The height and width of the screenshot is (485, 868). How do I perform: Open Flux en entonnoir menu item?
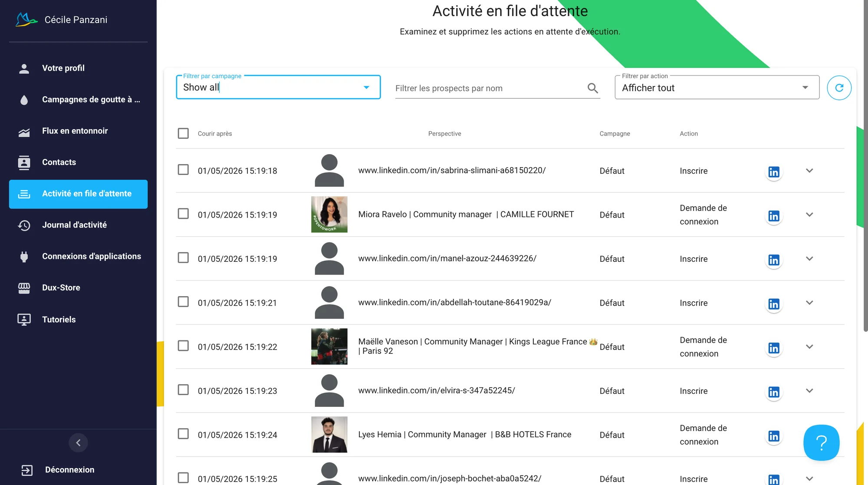tap(78, 131)
